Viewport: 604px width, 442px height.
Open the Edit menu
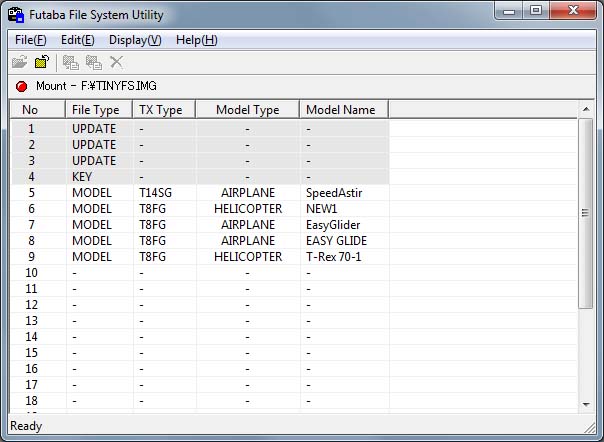click(x=77, y=40)
